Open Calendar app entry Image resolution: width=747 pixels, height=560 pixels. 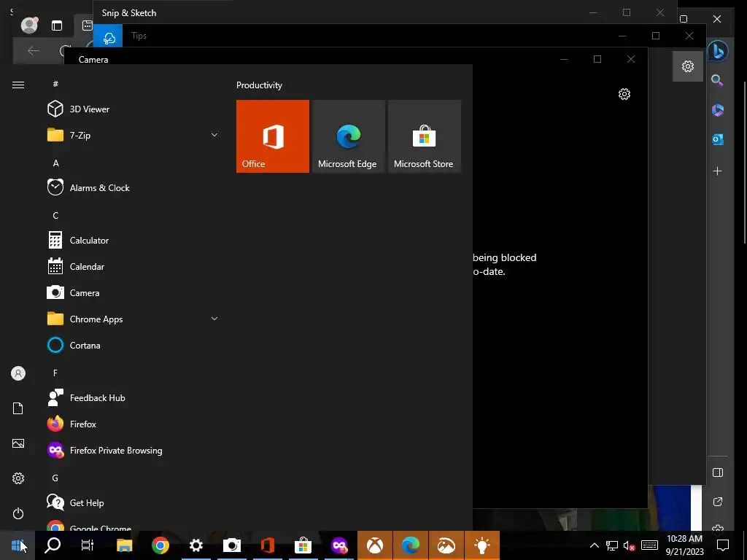(x=132, y=266)
